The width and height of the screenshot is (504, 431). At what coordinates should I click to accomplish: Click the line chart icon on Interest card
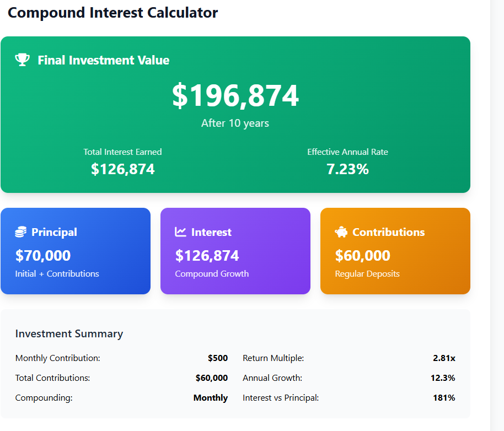click(x=180, y=232)
